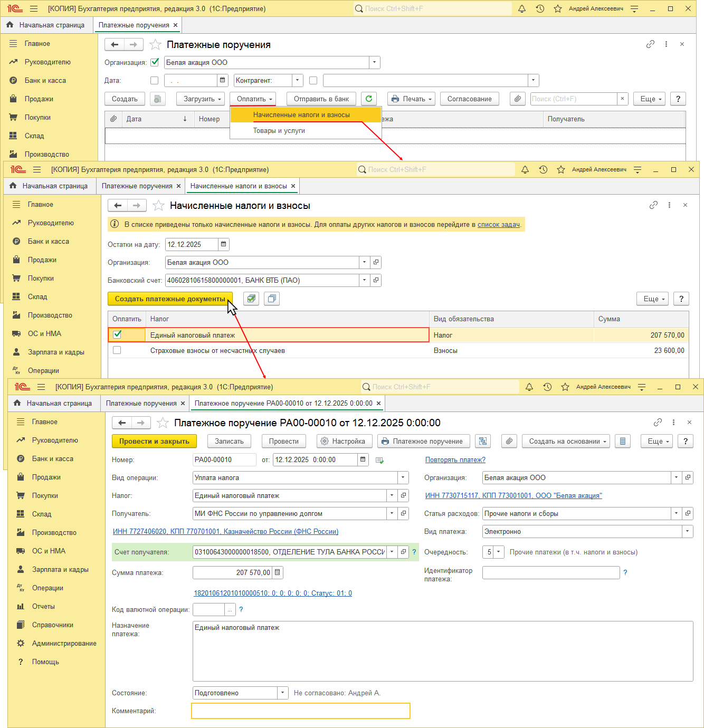704x728 pixels.
Task: Click the Назначение платежа text area
Action: tap(443, 651)
